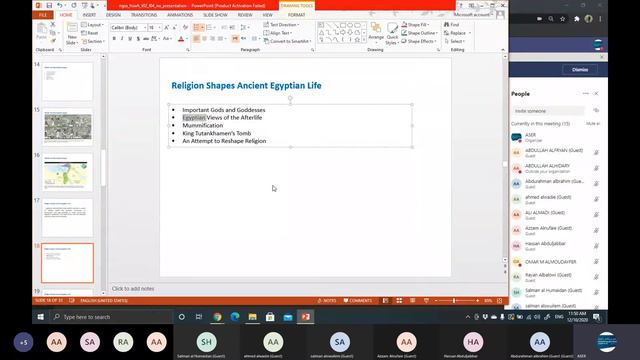Screen dimensions: 640x360
Task: Switch to the ANIMATIONS ribbon tab
Action: (x=180, y=15)
